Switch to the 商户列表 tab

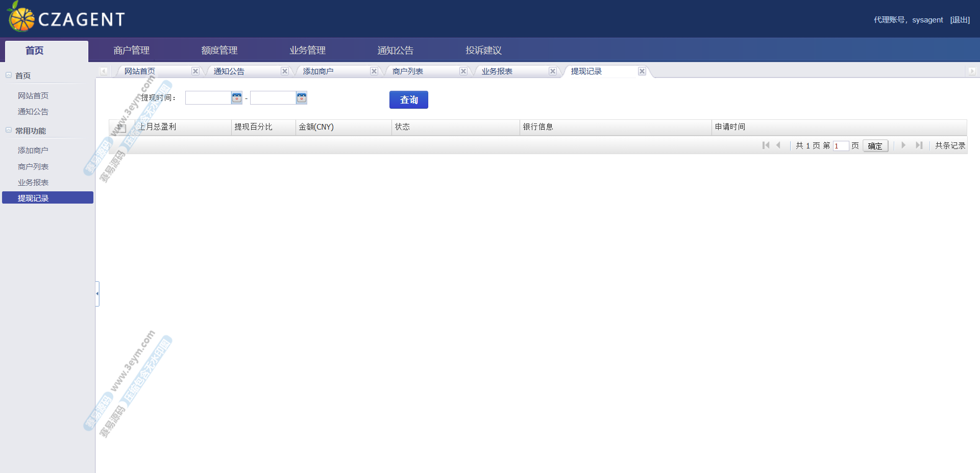click(407, 71)
